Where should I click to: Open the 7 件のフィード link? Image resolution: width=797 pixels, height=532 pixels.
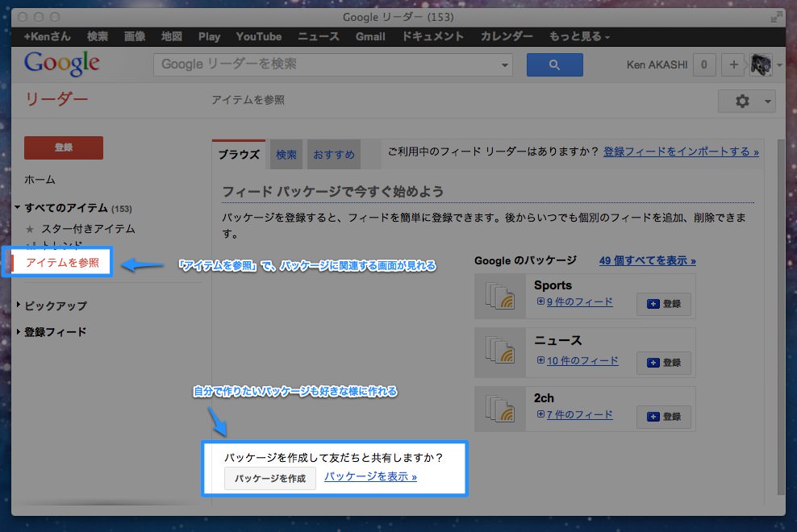tap(580, 414)
